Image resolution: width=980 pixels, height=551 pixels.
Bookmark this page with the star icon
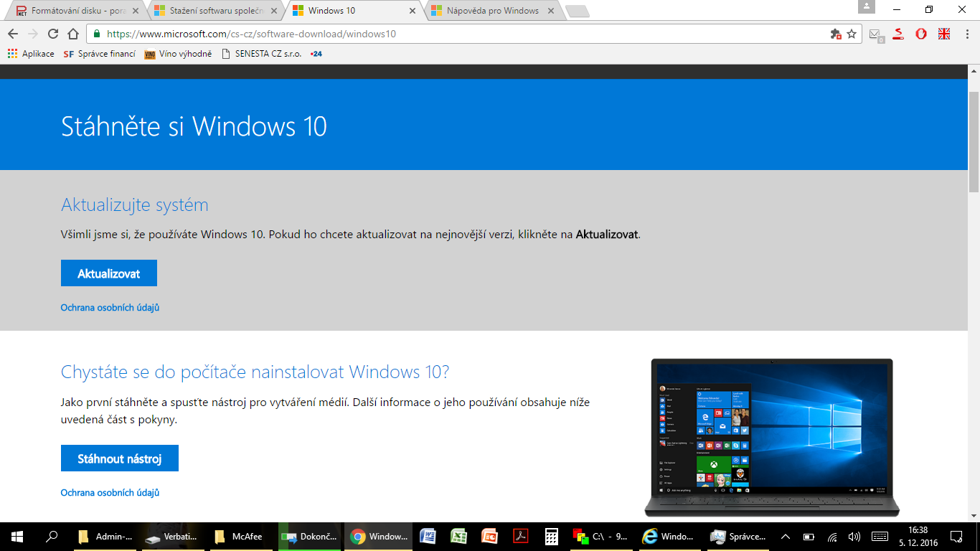coord(852,34)
